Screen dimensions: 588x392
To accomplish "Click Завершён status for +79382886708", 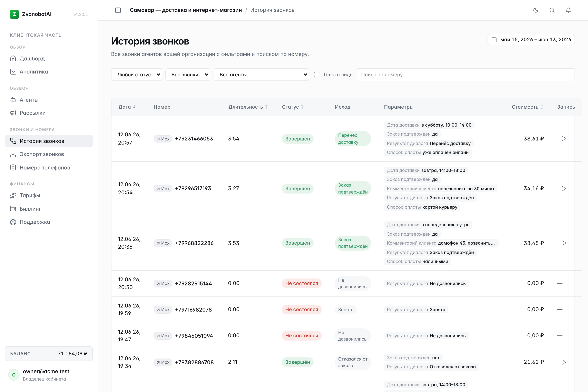I will (297, 362).
